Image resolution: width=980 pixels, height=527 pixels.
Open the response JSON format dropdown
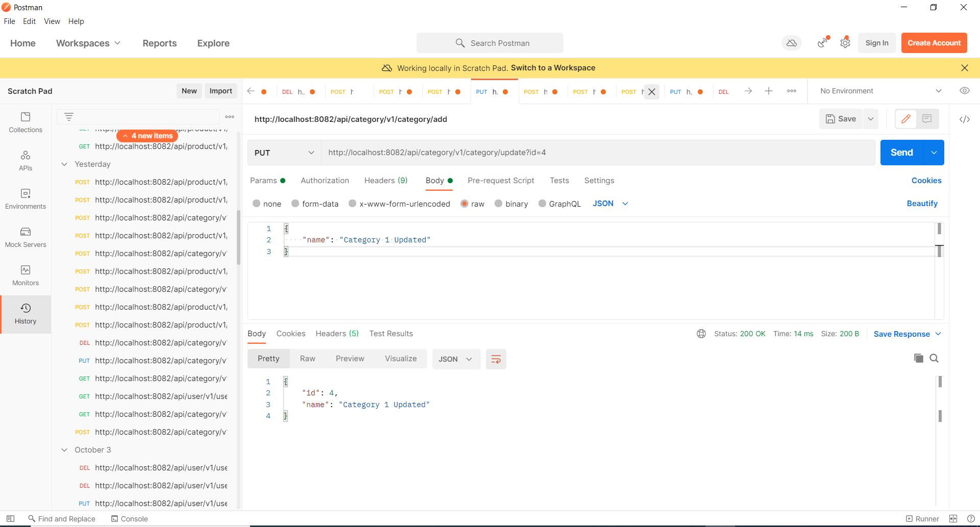click(x=456, y=359)
